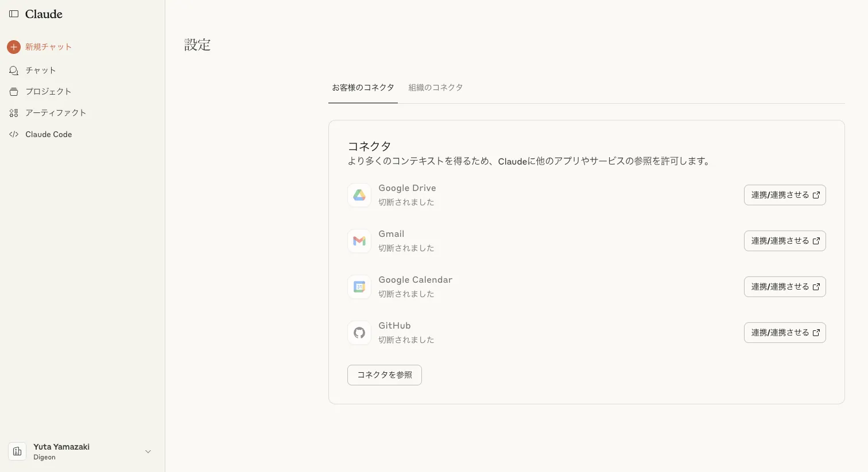Image resolution: width=868 pixels, height=472 pixels.
Task: Click the Claude logo text
Action: 44,14
